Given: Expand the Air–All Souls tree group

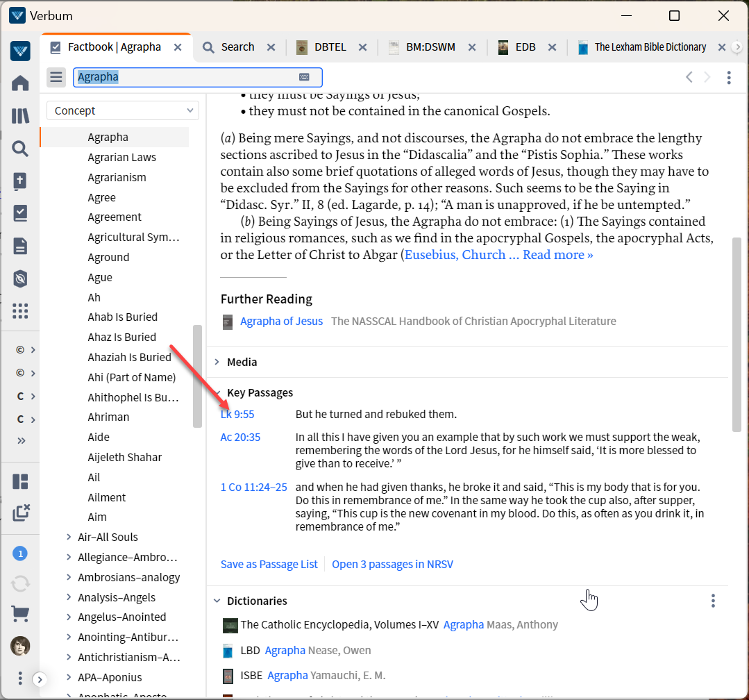Looking at the screenshot, I should pos(69,537).
